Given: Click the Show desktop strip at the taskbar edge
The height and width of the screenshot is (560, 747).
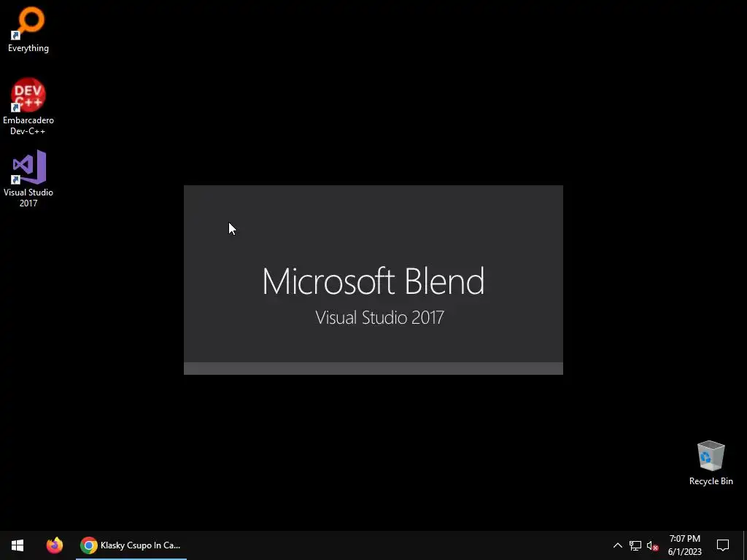Looking at the screenshot, I should (745, 545).
